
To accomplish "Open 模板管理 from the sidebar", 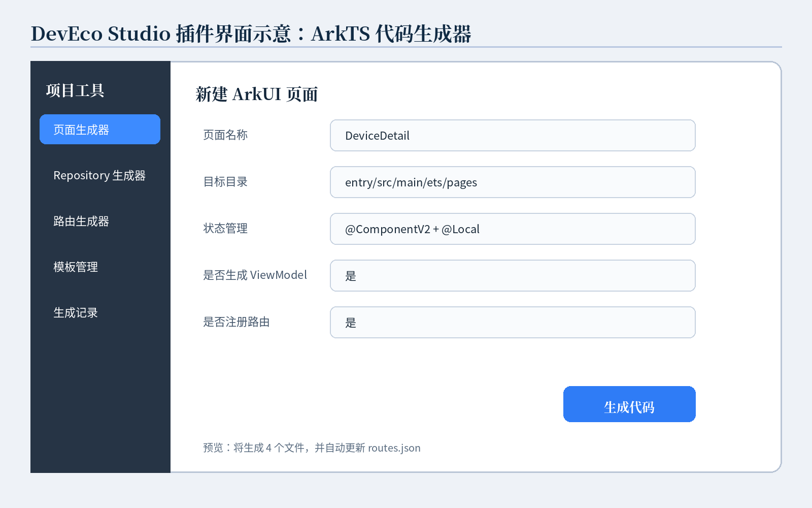I will (100, 267).
